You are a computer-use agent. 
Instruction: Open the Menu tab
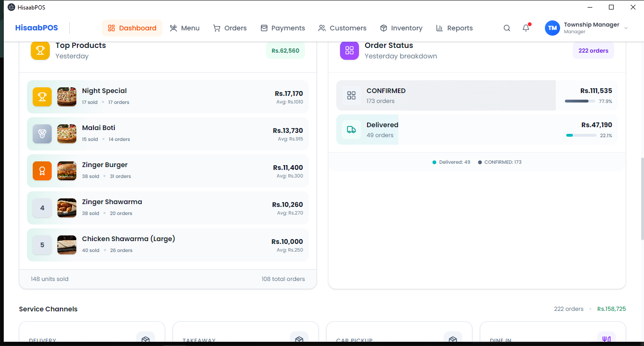[184, 28]
